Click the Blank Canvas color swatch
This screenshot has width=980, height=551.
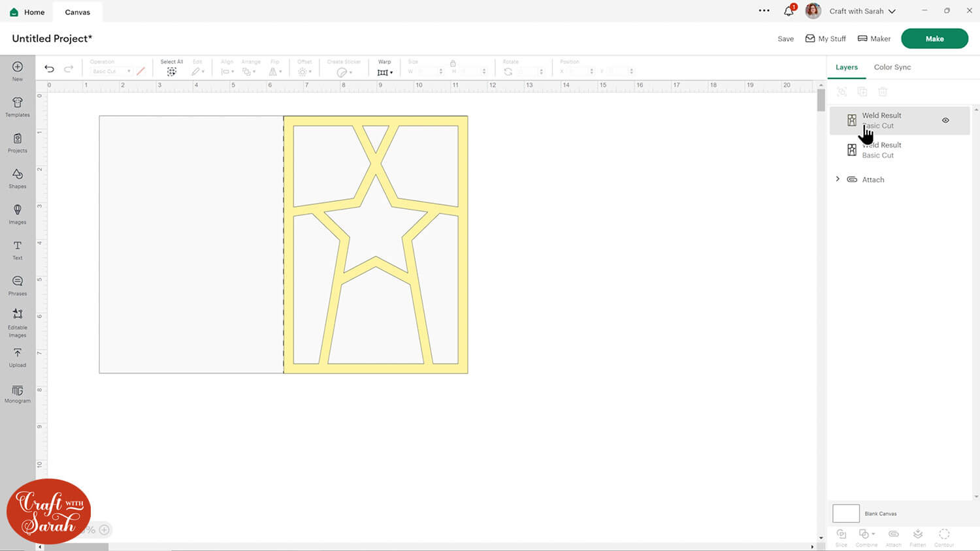click(x=845, y=514)
